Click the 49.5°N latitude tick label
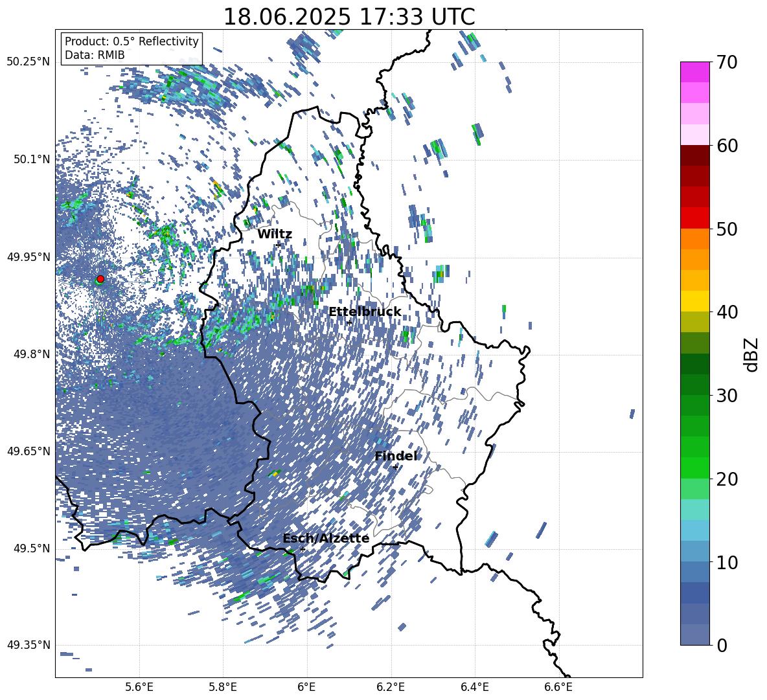767x700 pixels. (31, 548)
